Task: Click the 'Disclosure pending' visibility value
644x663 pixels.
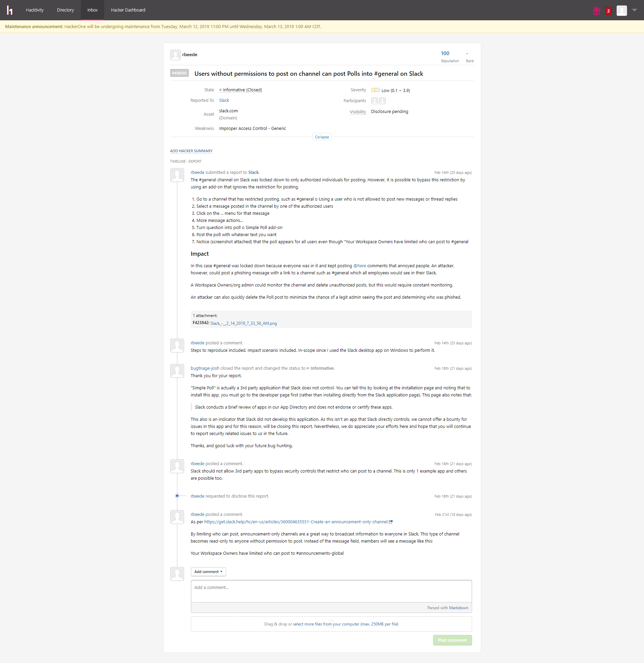Action: [x=390, y=112]
